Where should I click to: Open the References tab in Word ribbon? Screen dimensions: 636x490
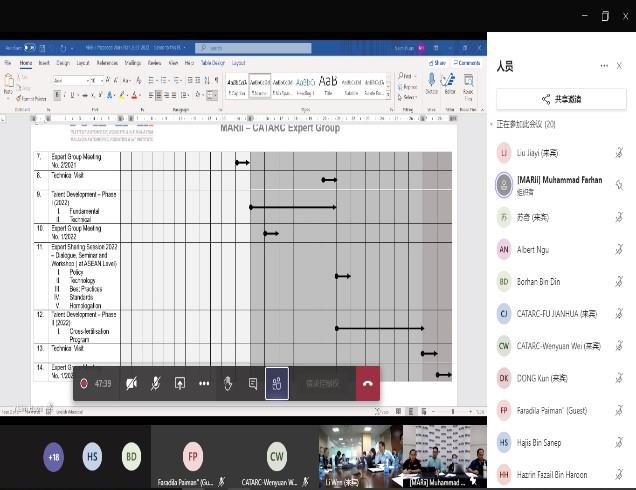pyautogui.click(x=106, y=62)
